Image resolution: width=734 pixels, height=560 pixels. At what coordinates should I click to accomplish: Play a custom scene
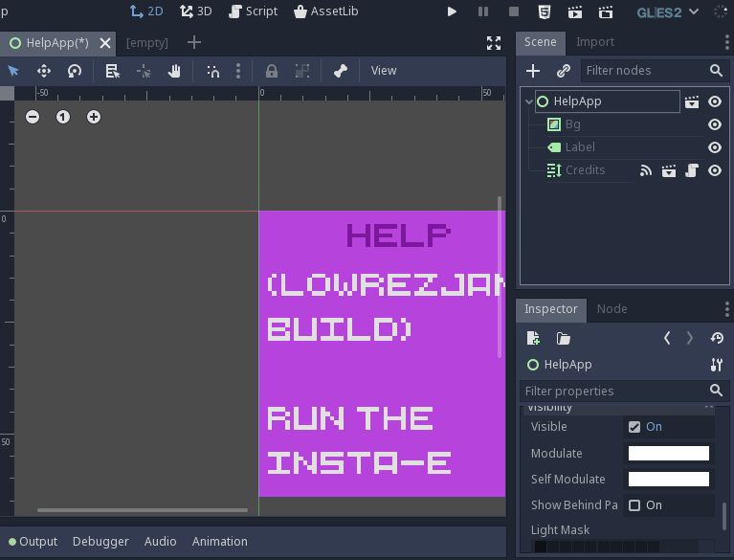pyautogui.click(x=606, y=12)
